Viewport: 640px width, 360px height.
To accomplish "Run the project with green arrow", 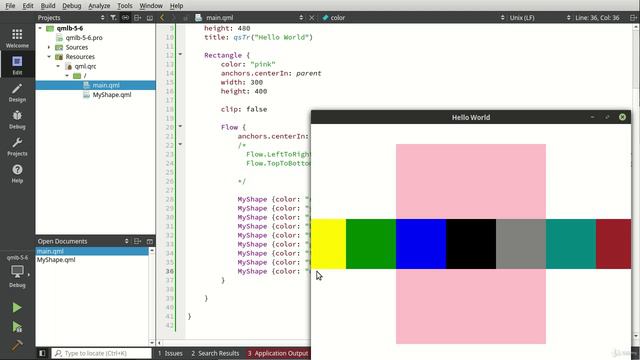I will [17, 307].
